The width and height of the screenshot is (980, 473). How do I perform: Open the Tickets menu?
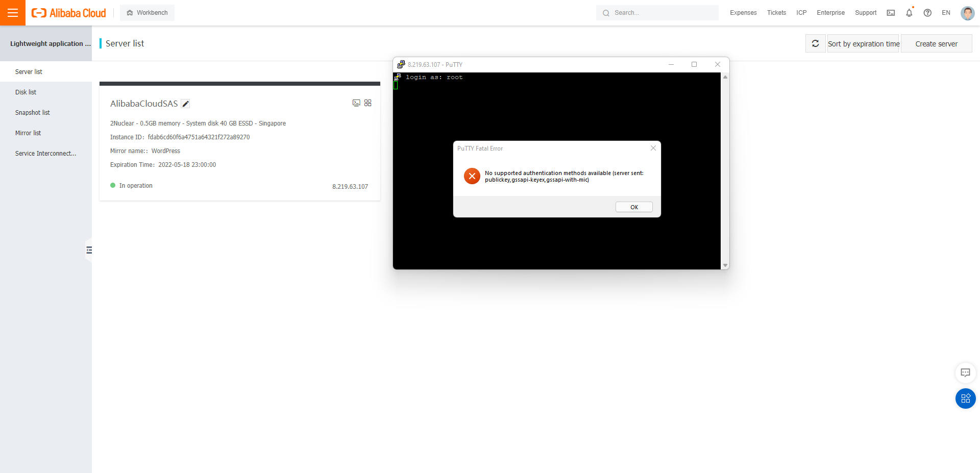(x=776, y=13)
